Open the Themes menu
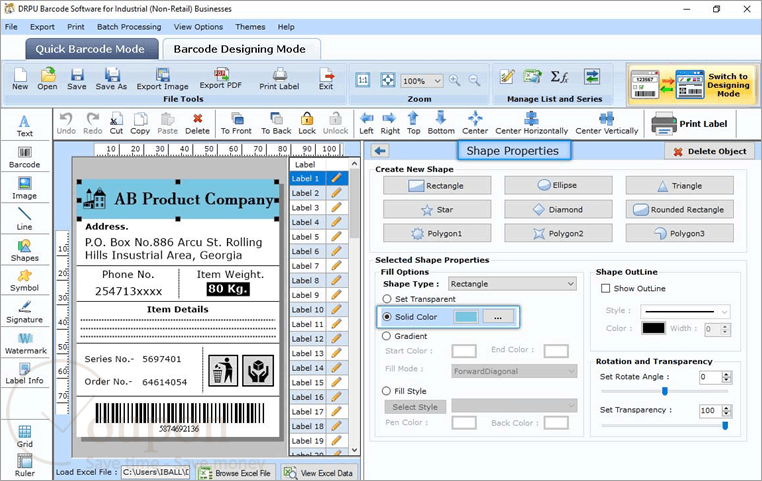 click(250, 27)
